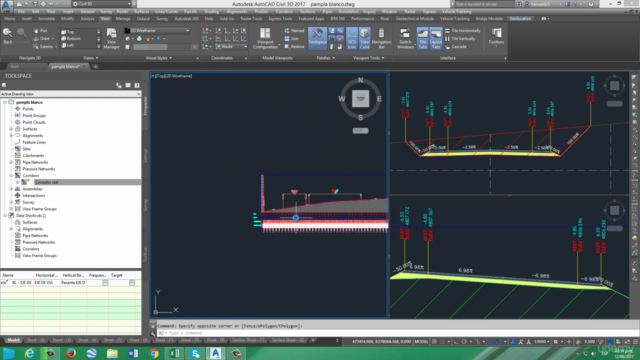
Task: Click the Navigation Bar icon
Action: [x=381, y=39]
